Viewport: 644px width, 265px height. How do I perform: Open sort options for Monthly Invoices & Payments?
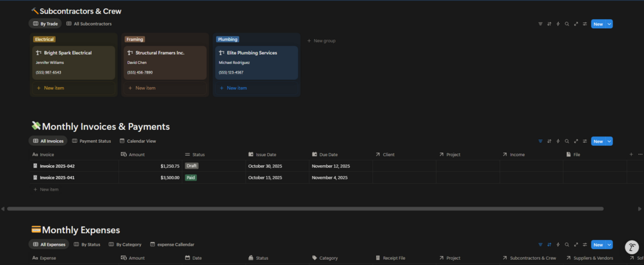point(549,141)
